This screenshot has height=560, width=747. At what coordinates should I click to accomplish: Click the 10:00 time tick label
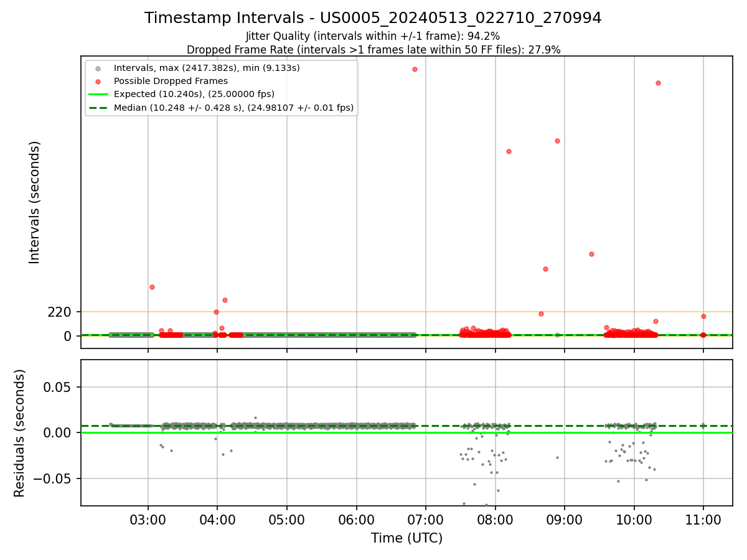(634, 520)
